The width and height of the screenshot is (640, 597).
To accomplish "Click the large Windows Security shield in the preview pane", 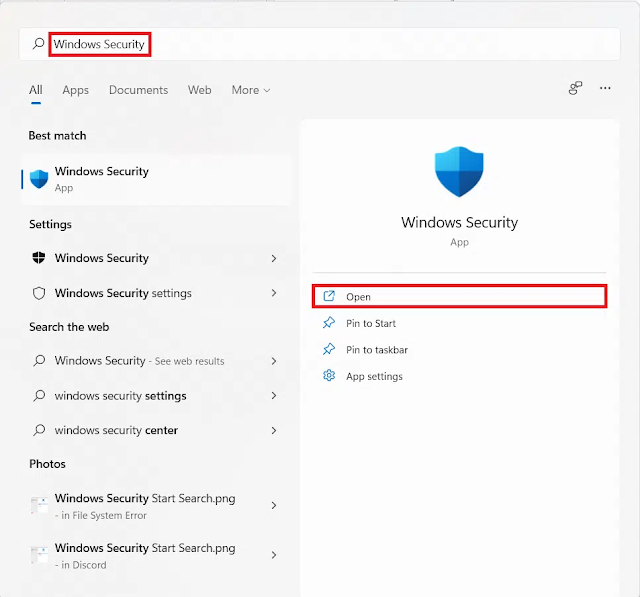I will click(459, 172).
